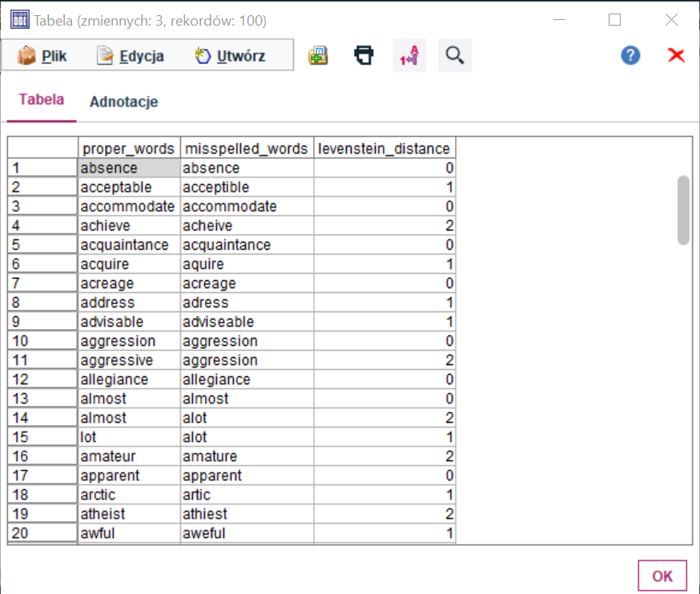Click the cell 'acceptable'
Image resolution: width=700 pixels, height=594 pixels.
tap(129, 187)
